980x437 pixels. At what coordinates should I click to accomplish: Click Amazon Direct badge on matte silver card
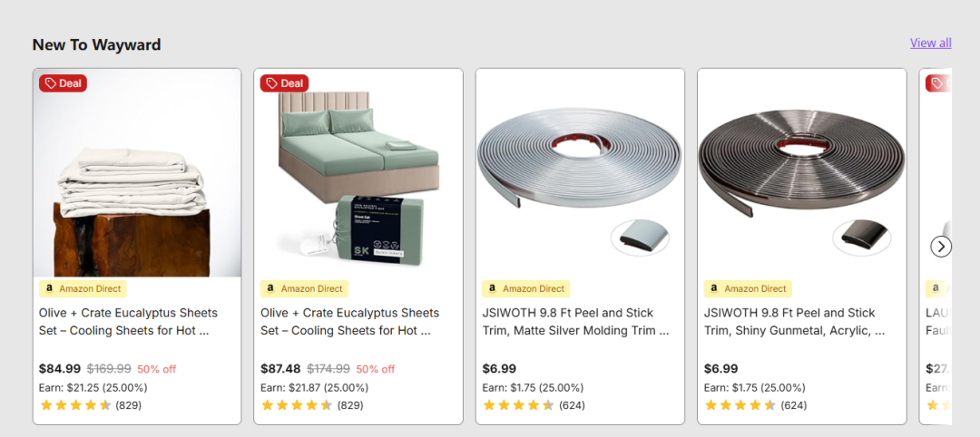[526, 289]
